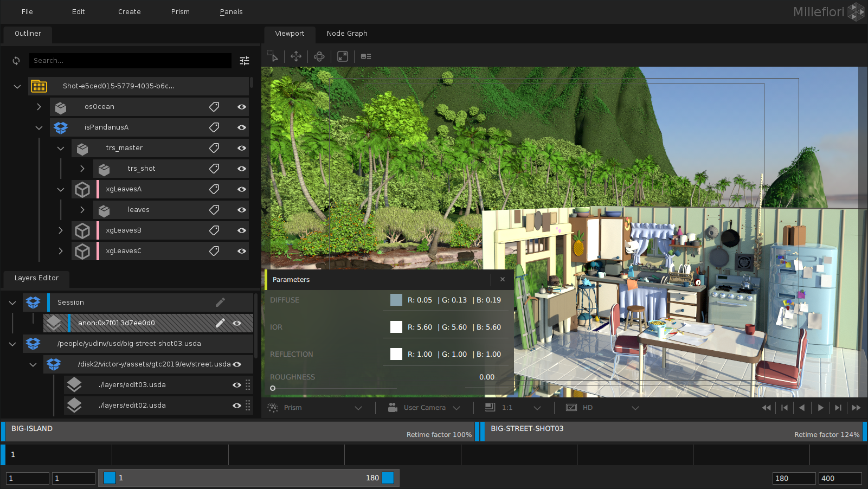Play the animation backward
This screenshot has height=489, width=868.
tap(802, 408)
